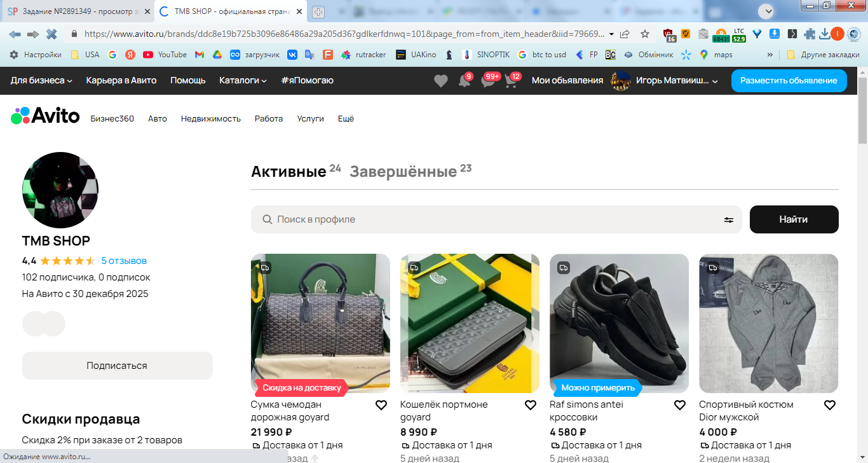Screen dimensions: 868x463
Task: Click browser back arrow
Action: [15, 34]
